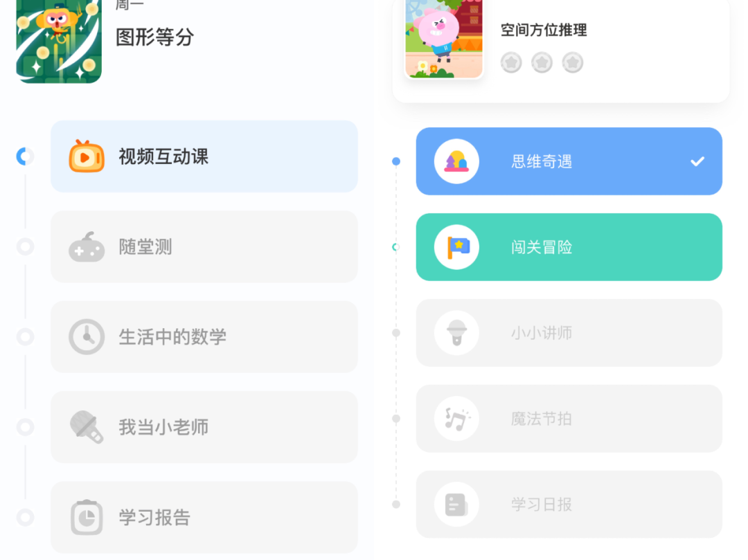This screenshot has width=748, height=560.
Task: Click the checkmark on the 思维奇遇 card
Action: (x=697, y=161)
